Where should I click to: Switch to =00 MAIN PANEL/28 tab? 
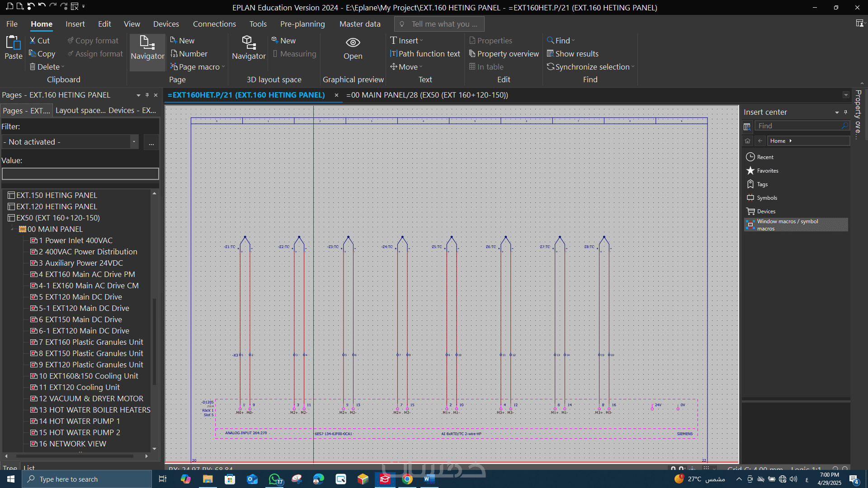(x=427, y=95)
